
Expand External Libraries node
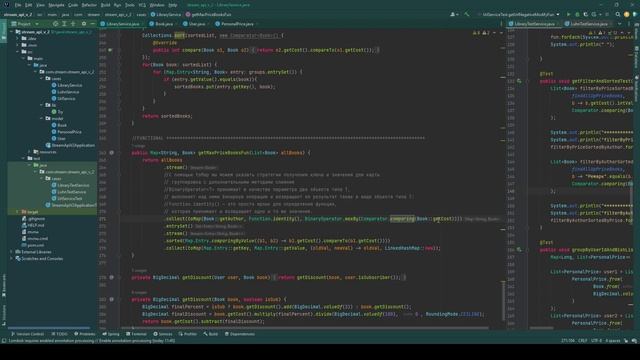tap(11, 252)
